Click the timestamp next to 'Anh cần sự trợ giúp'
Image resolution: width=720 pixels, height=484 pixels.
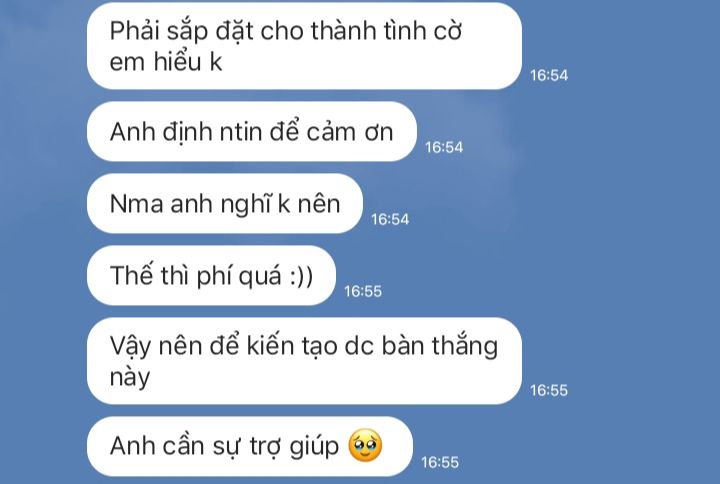pyautogui.click(x=440, y=462)
